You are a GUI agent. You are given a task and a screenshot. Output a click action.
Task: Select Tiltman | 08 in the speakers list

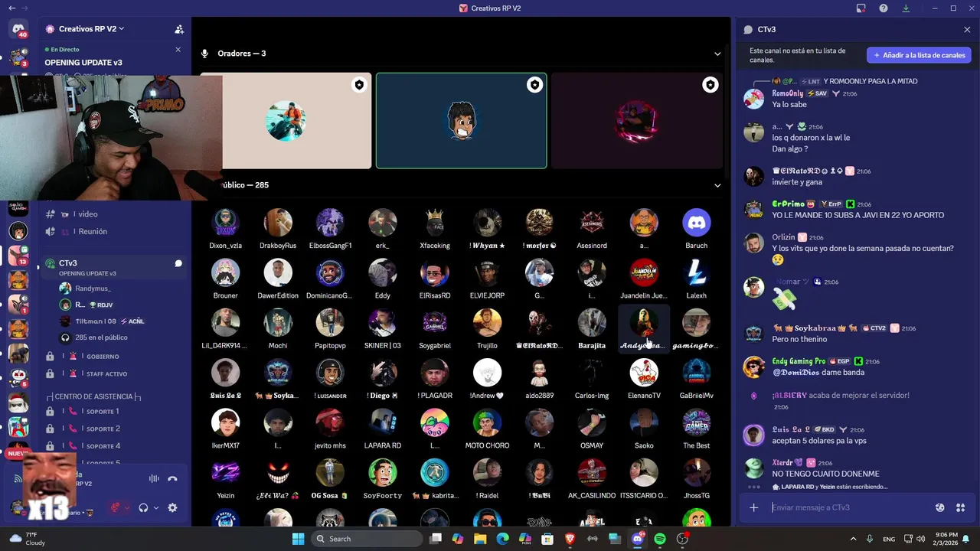[96, 321]
